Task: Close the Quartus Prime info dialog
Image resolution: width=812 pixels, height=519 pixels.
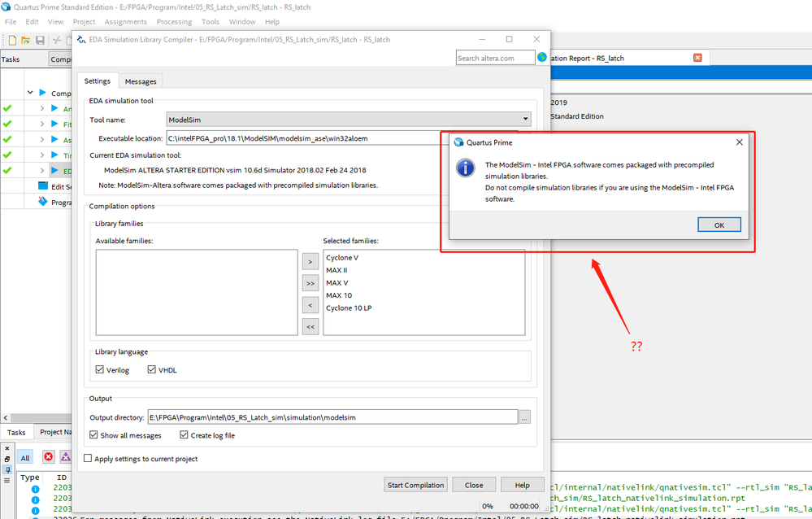Action: click(x=739, y=142)
